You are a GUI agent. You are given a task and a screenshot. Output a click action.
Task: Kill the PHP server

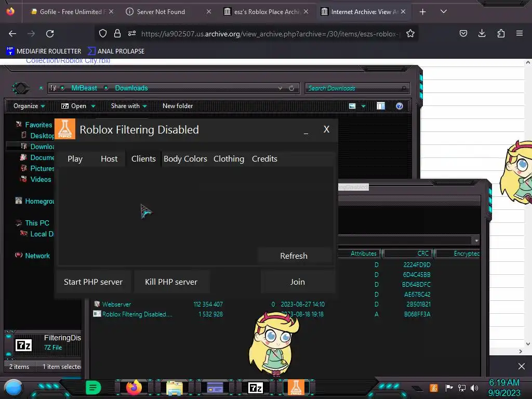[171, 282]
